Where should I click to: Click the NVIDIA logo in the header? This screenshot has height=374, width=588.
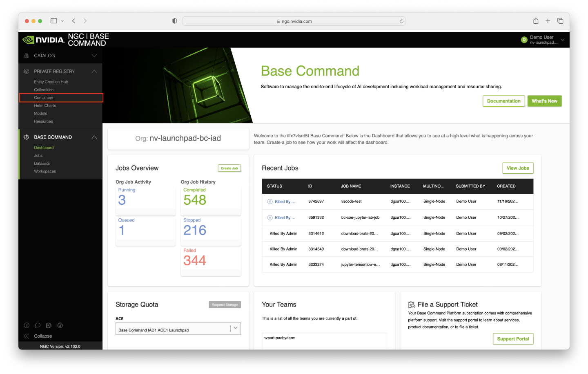[x=43, y=40]
